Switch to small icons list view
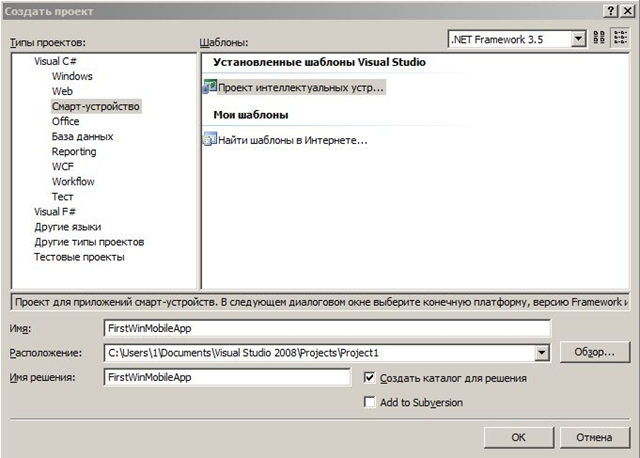Viewport: 640px width, 458px height. (x=620, y=38)
